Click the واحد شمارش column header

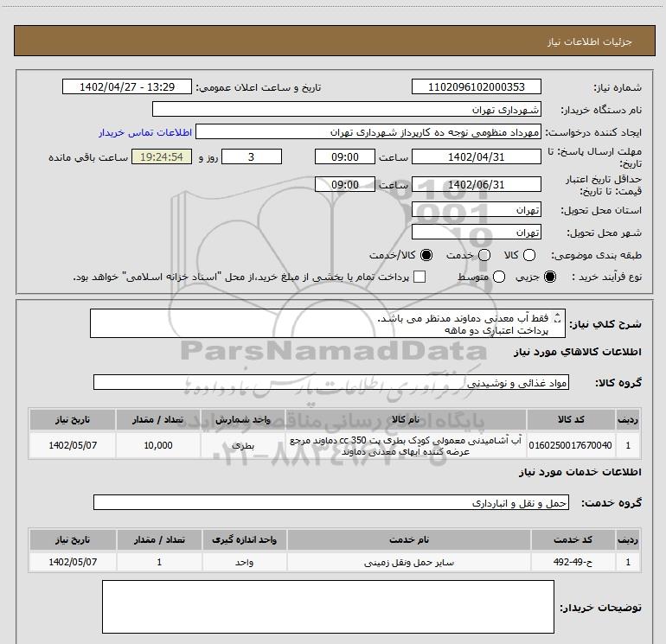click(x=243, y=419)
